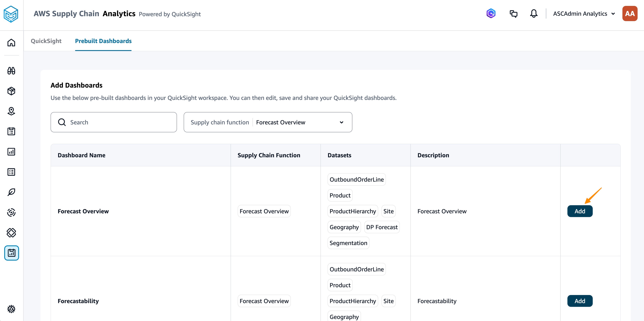Click Product tag in Forecast Overview row
644x321 pixels.
point(340,195)
